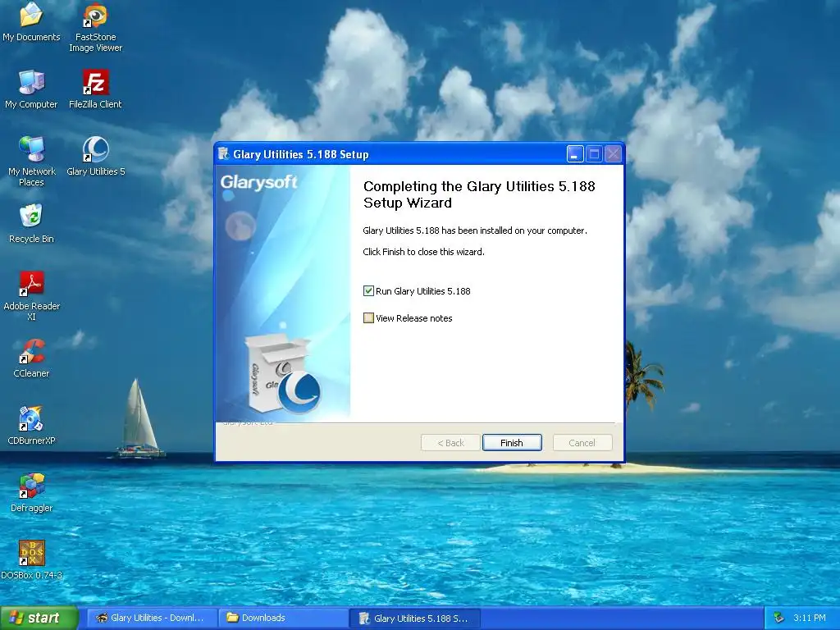840x630 pixels.
Task: Switch to Glary Utilities - Download taskbar item
Action: pos(151,618)
